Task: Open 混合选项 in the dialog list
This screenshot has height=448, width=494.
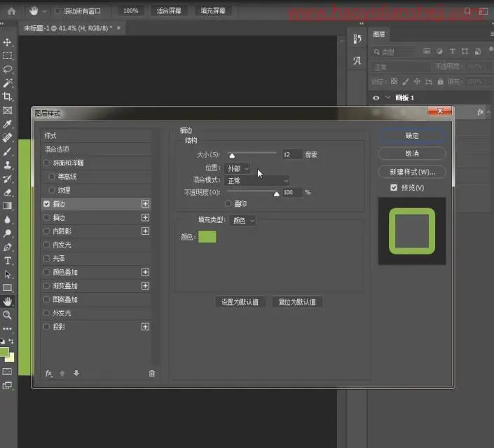Action: pos(97,149)
